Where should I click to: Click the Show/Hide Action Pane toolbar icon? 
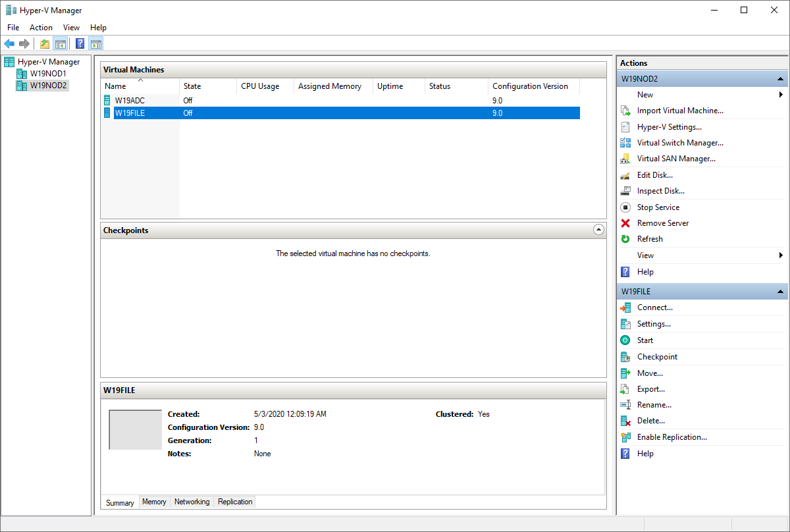point(96,44)
